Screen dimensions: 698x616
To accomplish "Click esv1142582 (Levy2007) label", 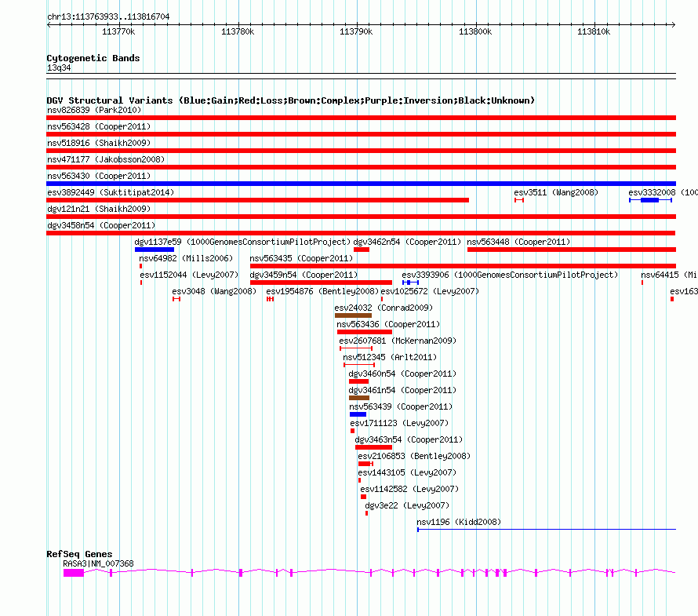I will click(409, 489).
